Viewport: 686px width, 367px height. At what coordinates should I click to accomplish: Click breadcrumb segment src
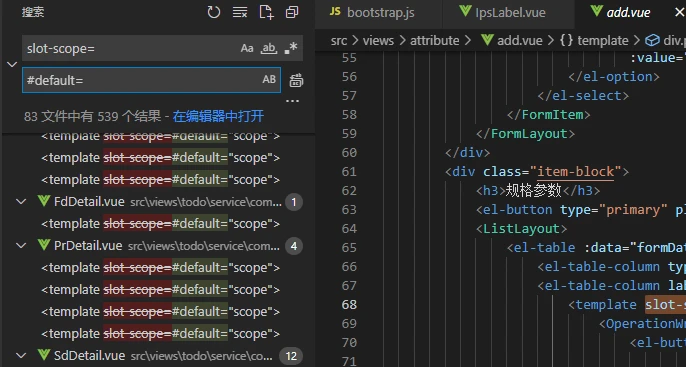point(339,41)
